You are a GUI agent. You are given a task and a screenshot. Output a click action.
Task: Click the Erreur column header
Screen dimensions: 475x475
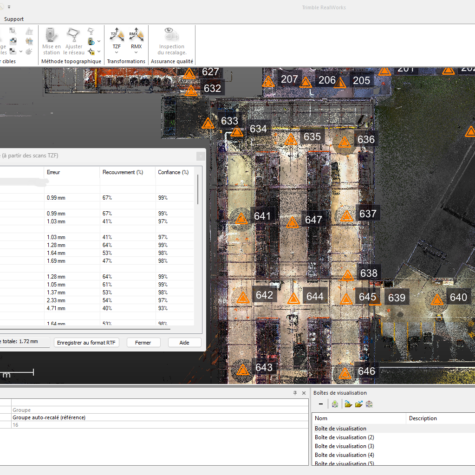click(72, 172)
